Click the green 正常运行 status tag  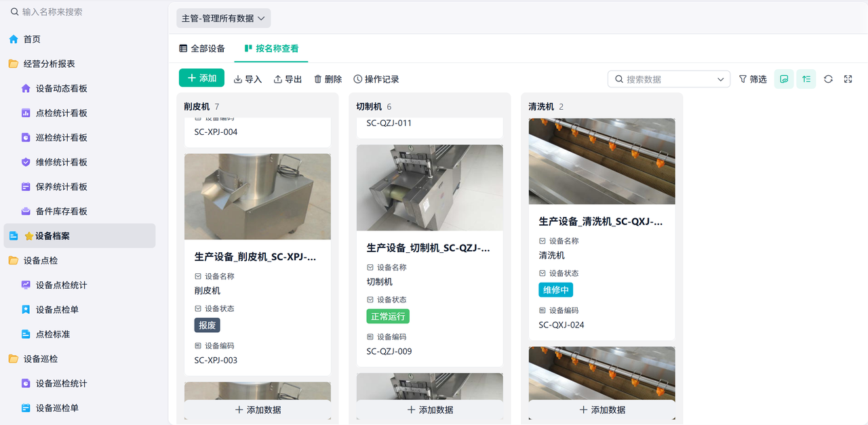[388, 317]
